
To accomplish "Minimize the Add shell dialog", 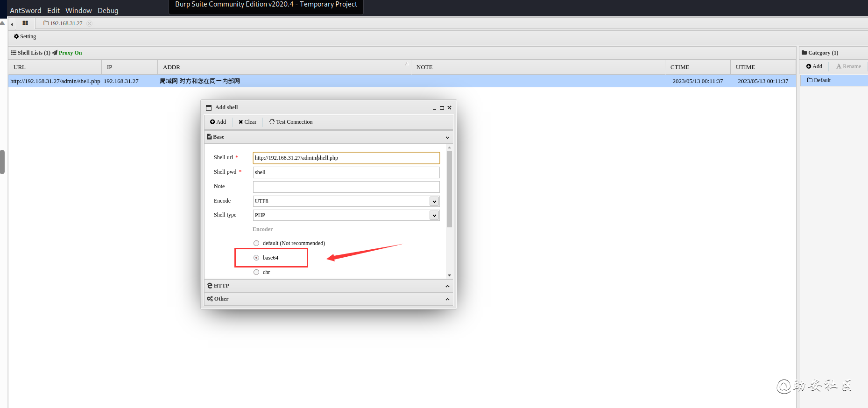I will tap(434, 108).
